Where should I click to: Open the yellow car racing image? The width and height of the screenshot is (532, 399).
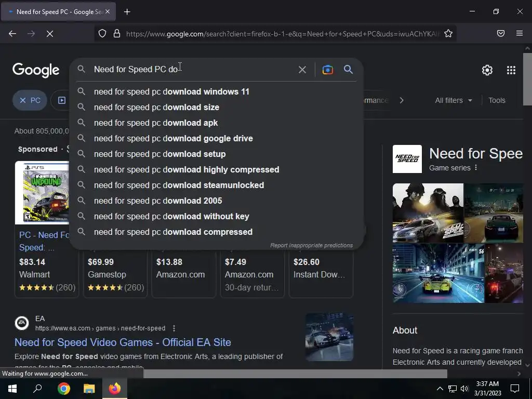438,273
